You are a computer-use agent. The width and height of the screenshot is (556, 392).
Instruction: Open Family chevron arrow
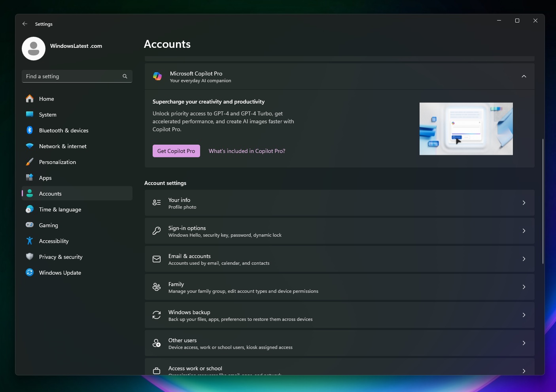(x=524, y=287)
